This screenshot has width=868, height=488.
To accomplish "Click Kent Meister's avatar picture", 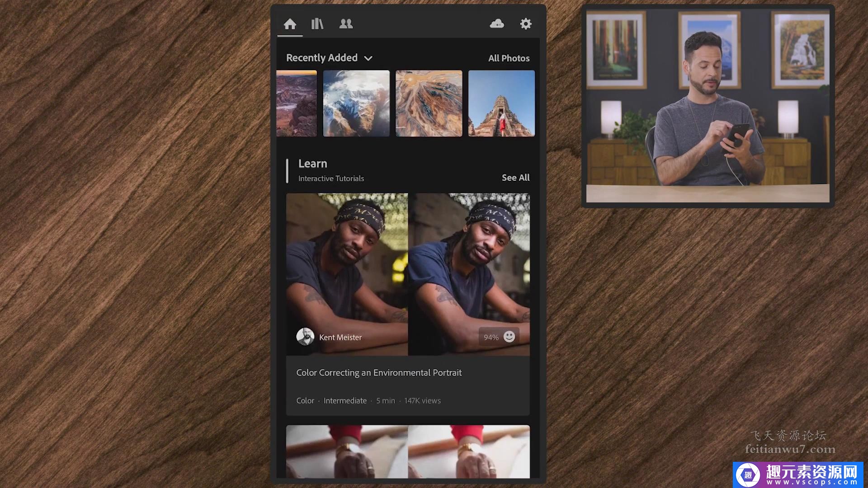I will point(305,337).
